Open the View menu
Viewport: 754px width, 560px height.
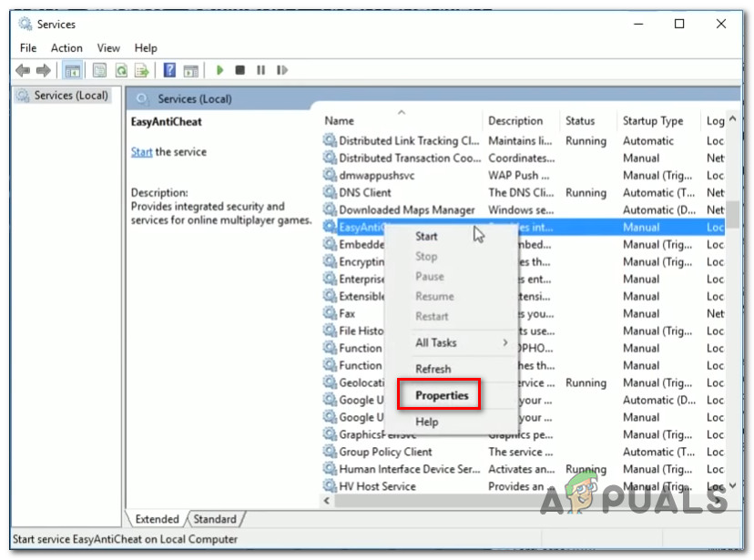108,48
